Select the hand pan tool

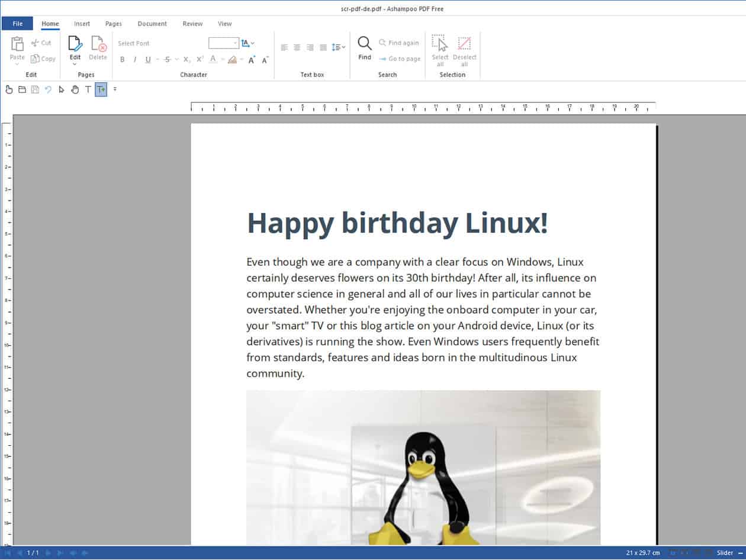pos(75,89)
